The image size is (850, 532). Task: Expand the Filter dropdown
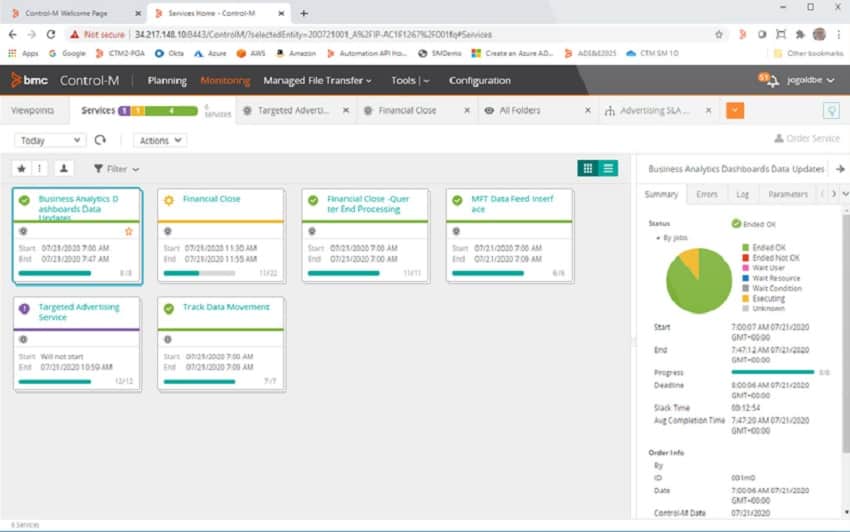tap(117, 169)
